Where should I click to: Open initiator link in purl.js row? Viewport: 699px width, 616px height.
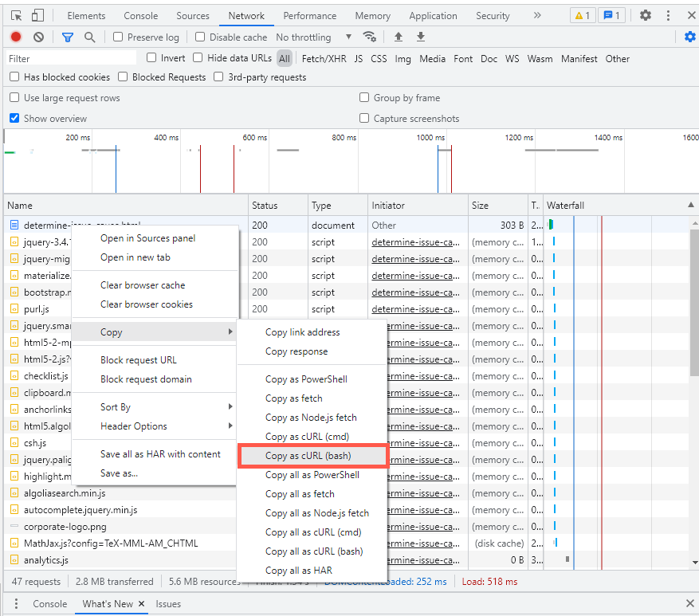pyautogui.click(x=415, y=309)
